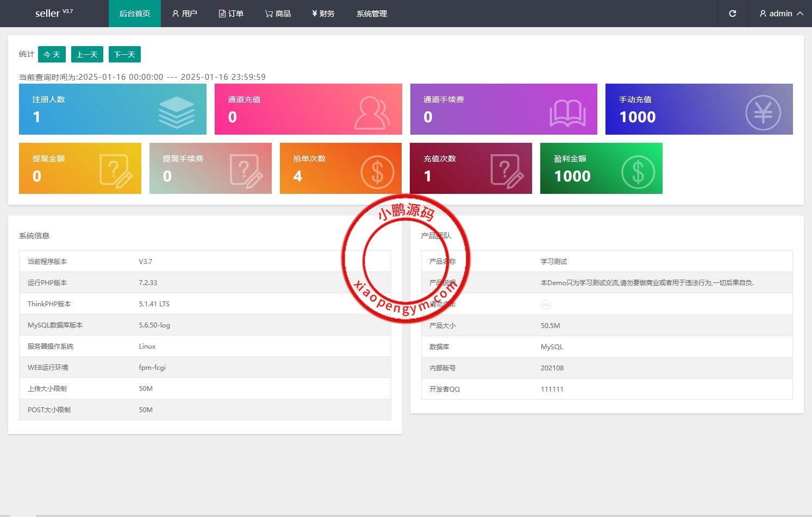Open the 财务 menu in navigation

[x=323, y=14]
